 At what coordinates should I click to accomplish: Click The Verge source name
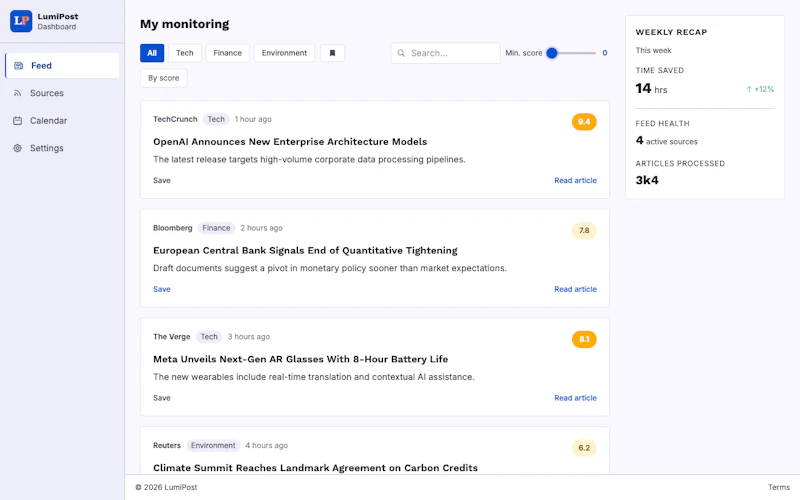[x=171, y=337]
